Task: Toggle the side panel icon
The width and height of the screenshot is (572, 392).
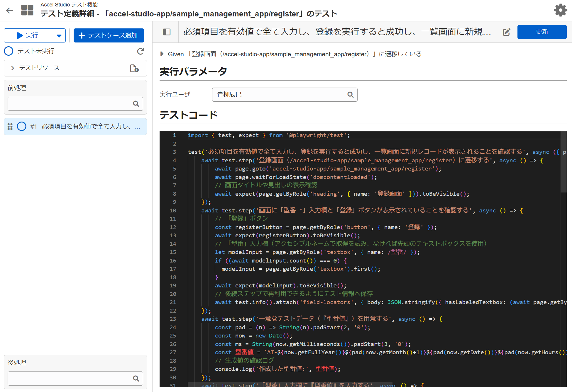Action: click(x=167, y=32)
